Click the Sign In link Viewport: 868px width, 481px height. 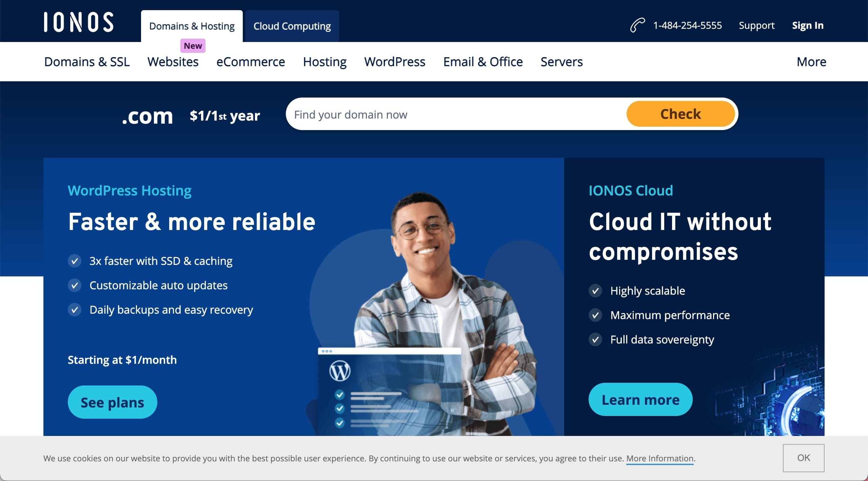[x=808, y=25]
